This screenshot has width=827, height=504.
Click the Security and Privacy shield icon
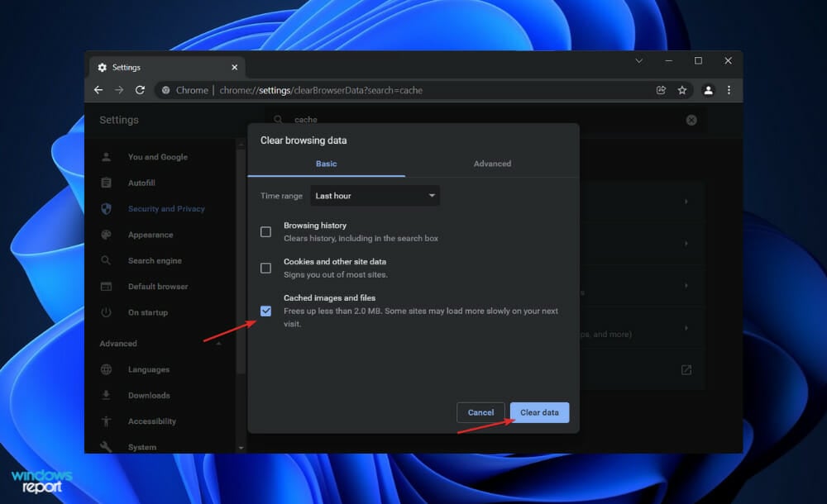coord(106,209)
